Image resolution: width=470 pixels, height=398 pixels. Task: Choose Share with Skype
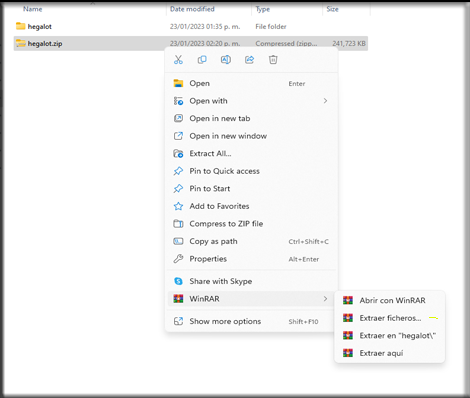point(251,281)
